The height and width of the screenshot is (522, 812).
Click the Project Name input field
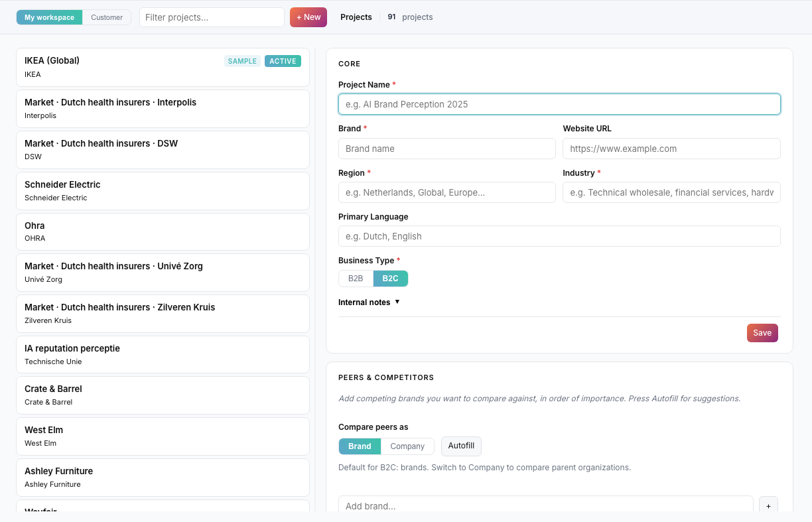click(559, 104)
